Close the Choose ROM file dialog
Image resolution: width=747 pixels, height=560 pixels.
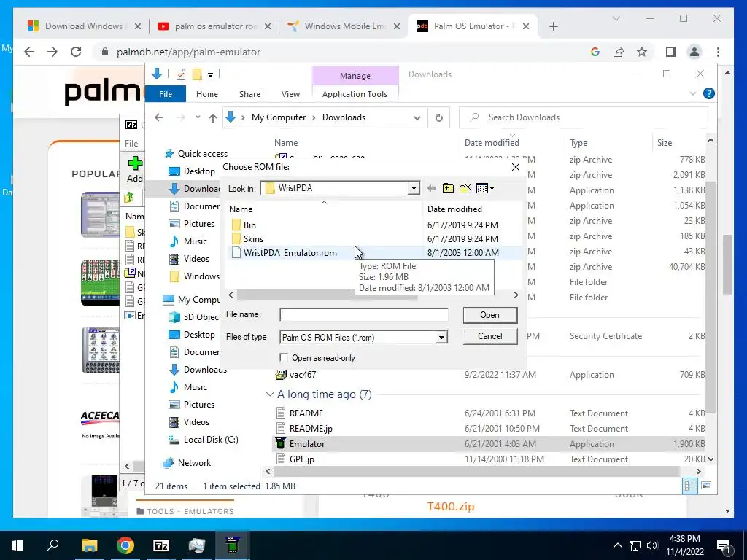tap(516, 167)
